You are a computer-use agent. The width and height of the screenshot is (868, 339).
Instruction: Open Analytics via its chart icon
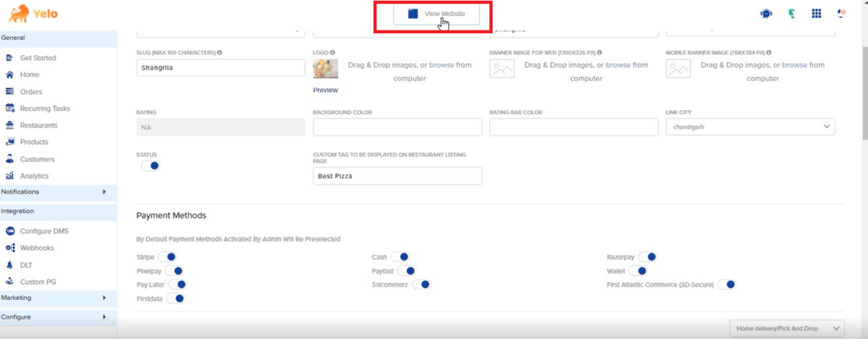[10, 176]
